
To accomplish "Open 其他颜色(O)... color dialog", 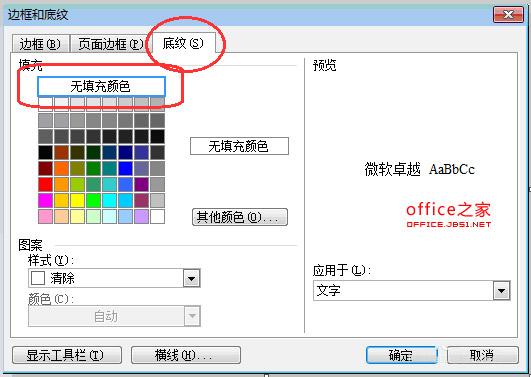I will click(240, 217).
